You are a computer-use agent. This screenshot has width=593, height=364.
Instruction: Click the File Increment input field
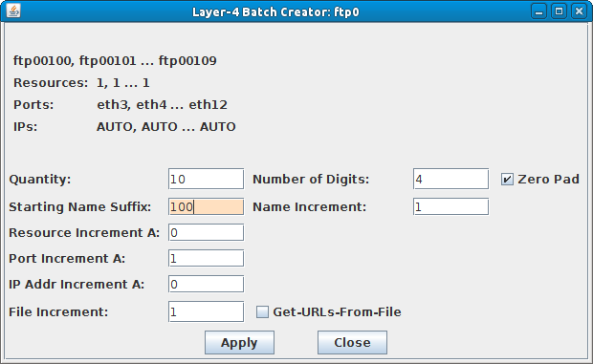point(206,311)
